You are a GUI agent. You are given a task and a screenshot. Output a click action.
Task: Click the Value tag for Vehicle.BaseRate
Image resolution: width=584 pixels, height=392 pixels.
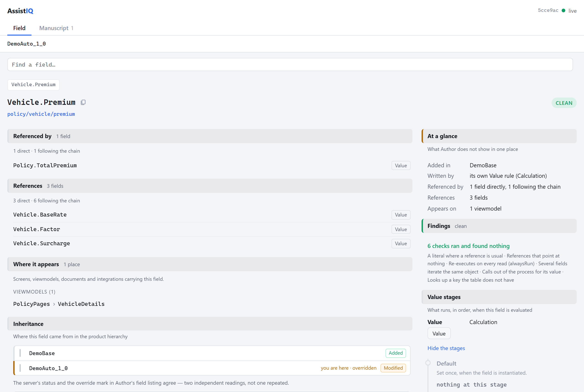401,215
